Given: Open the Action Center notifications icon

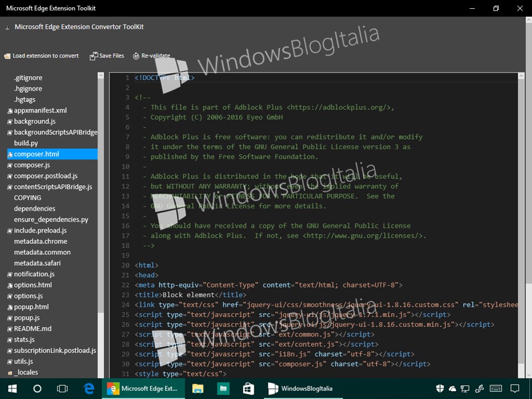Looking at the screenshot, I should tap(515, 388).
